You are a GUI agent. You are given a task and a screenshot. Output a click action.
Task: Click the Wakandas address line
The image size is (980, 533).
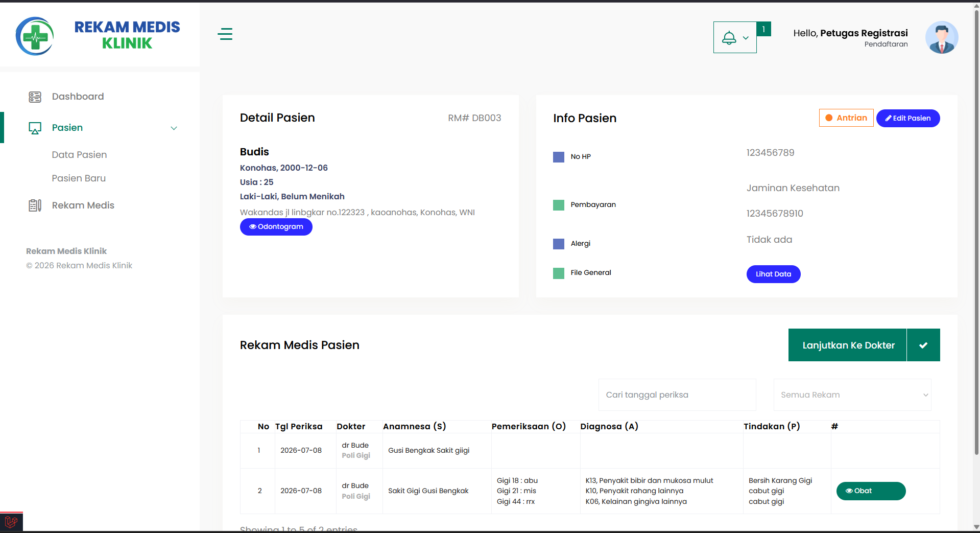tap(357, 212)
